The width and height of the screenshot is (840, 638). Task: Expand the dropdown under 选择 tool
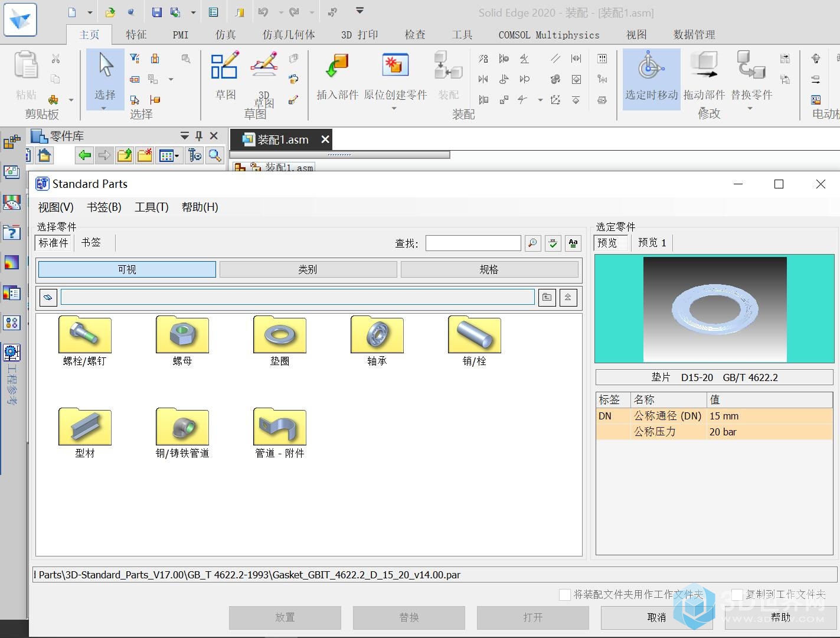(x=104, y=108)
